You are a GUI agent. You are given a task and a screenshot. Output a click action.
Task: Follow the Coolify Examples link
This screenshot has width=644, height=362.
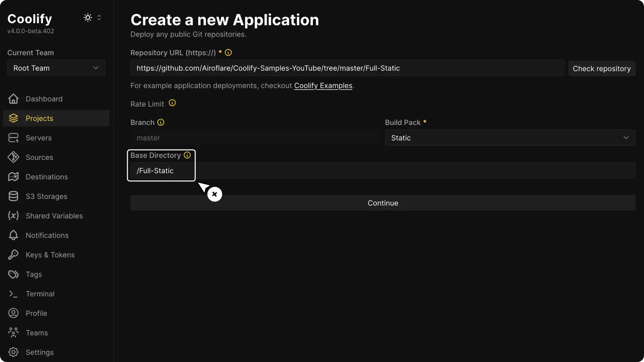323,85
